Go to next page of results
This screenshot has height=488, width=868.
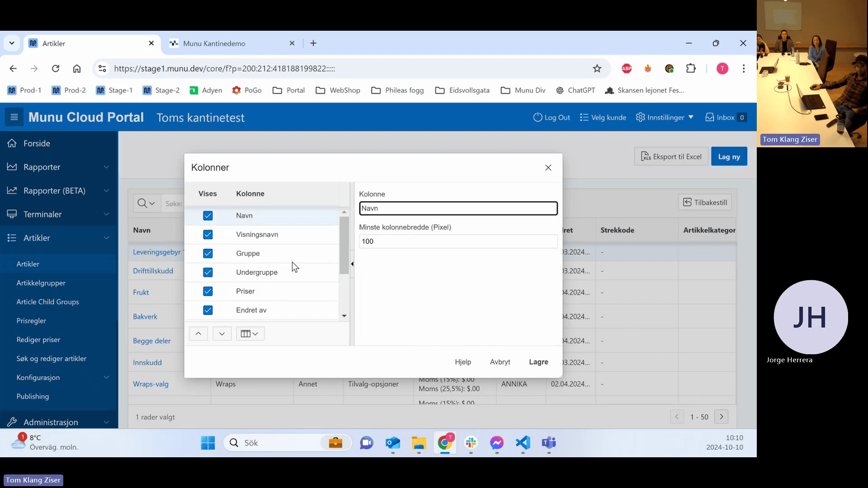(722, 417)
